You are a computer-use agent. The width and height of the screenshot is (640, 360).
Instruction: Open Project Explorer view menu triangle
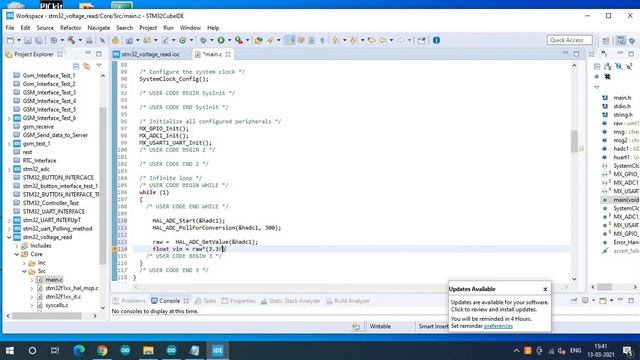point(99,66)
